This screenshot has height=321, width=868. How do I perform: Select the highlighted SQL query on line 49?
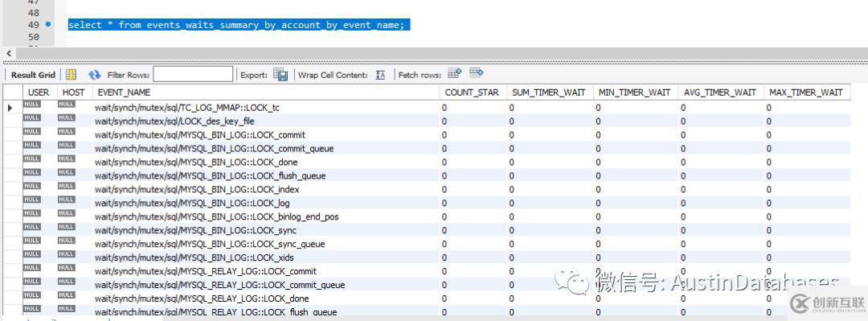pyautogui.click(x=239, y=25)
